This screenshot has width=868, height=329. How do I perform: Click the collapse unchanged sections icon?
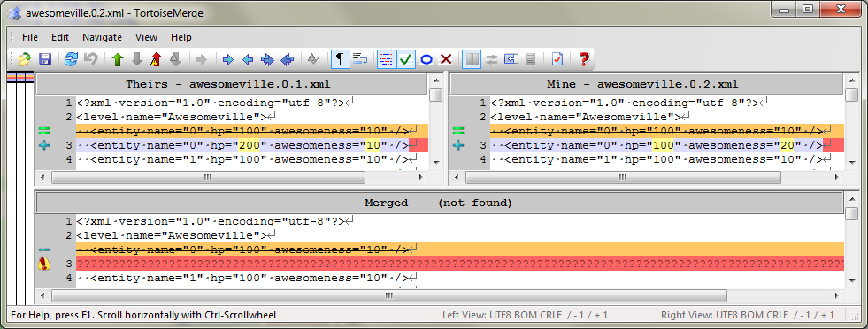coord(511,59)
